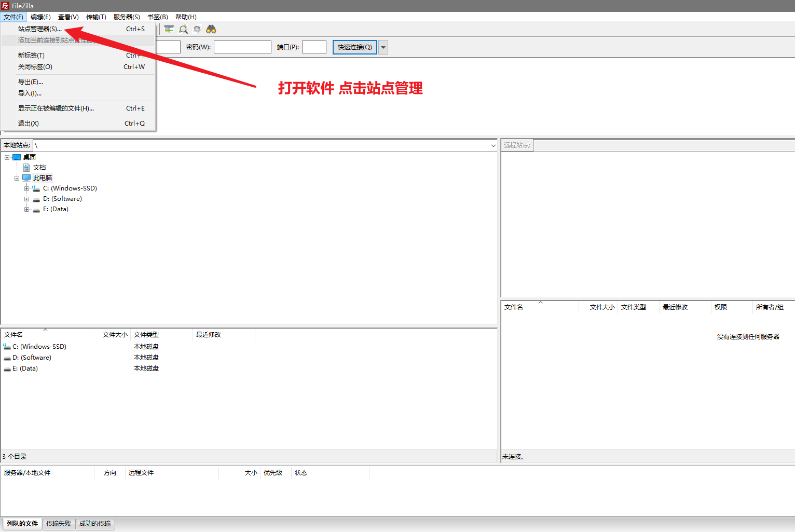
Task: Sort local list by 最近修改 column
Action: tap(224, 335)
